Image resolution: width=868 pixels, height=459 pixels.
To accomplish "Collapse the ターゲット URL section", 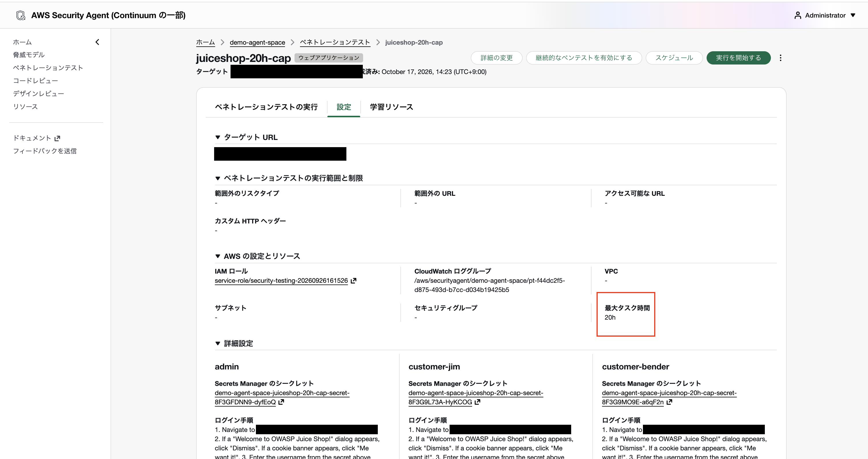I will pyautogui.click(x=218, y=137).
